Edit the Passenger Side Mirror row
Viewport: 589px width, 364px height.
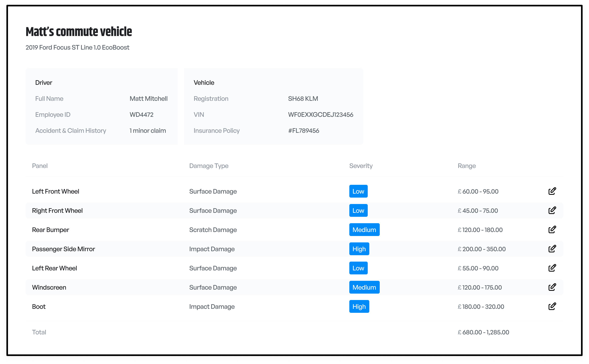click(x=552, y=249)
